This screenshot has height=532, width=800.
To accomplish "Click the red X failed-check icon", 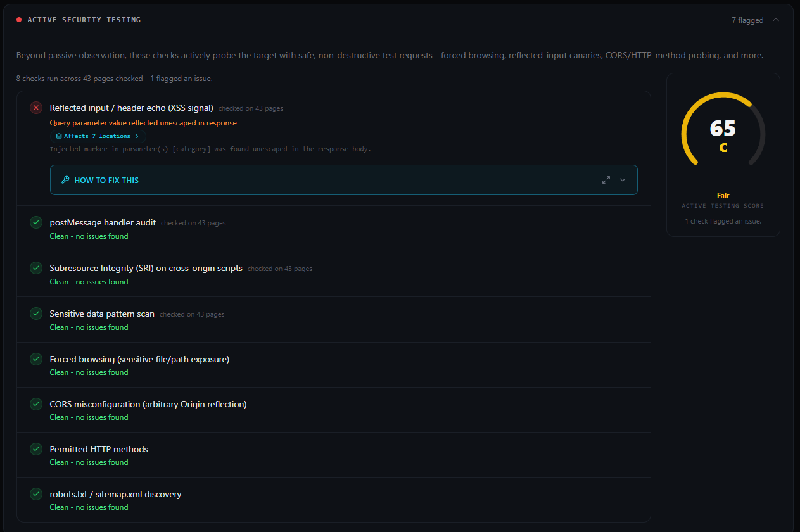I will [x=36, y=108].
